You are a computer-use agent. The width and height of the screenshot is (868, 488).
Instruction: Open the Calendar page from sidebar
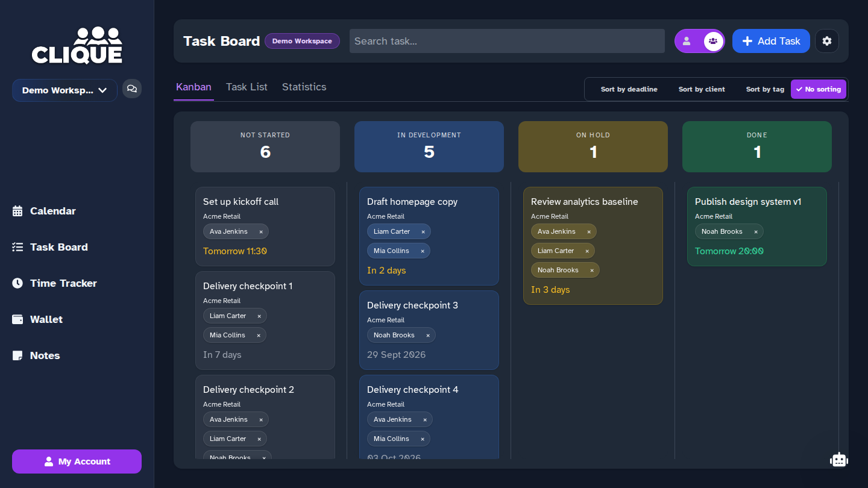(44, 211)
